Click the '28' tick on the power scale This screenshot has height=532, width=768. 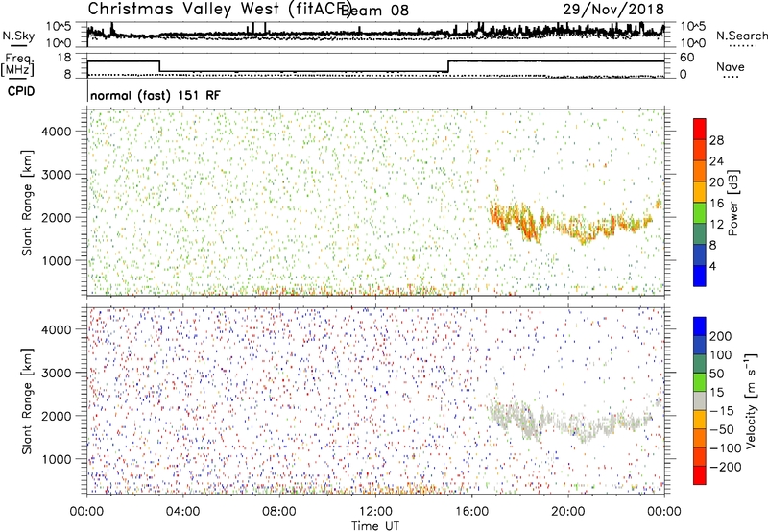[716, 140]
